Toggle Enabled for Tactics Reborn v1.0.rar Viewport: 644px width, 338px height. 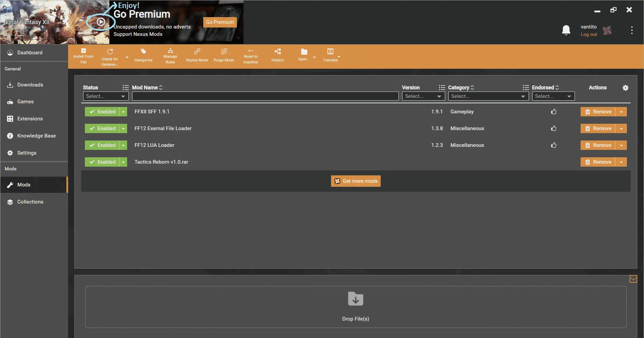pyautogui.click(x=102, y=162)
